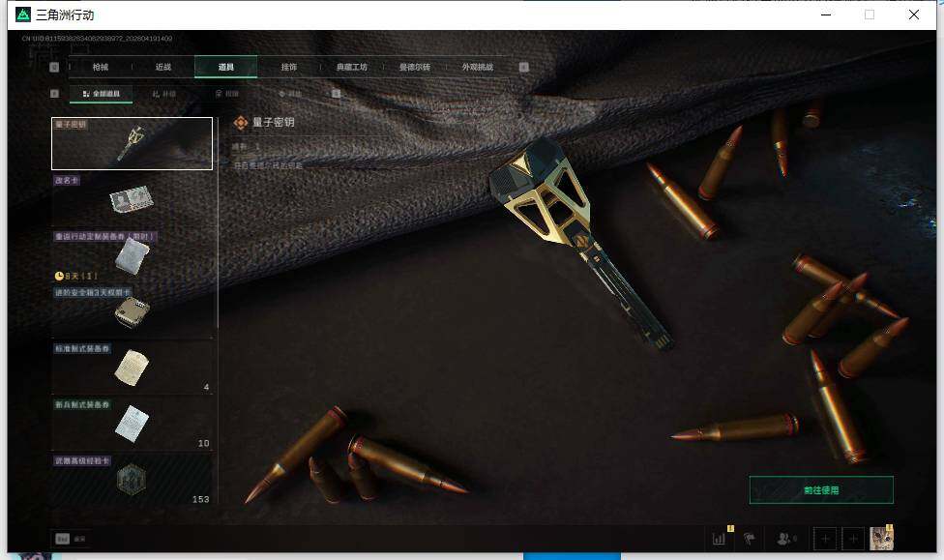
Task: Select the 新兵制式装备券 item card
Action: 132,424
